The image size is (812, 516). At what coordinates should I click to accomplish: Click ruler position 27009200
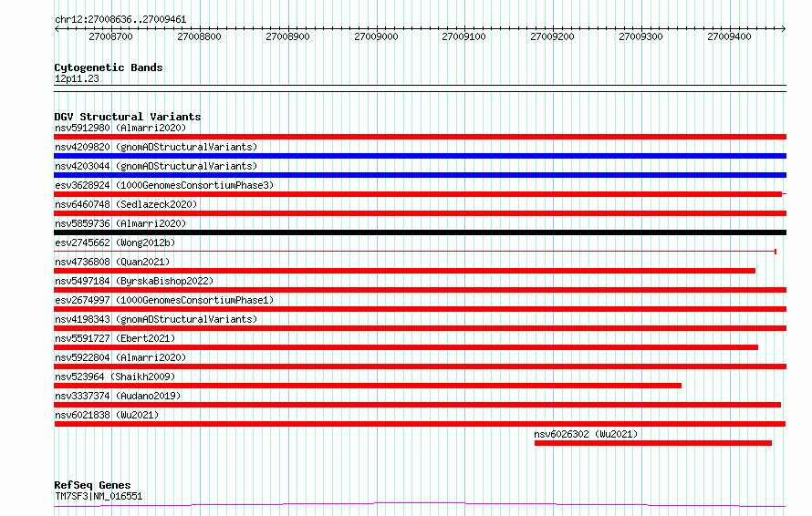[x=553, y=36]
